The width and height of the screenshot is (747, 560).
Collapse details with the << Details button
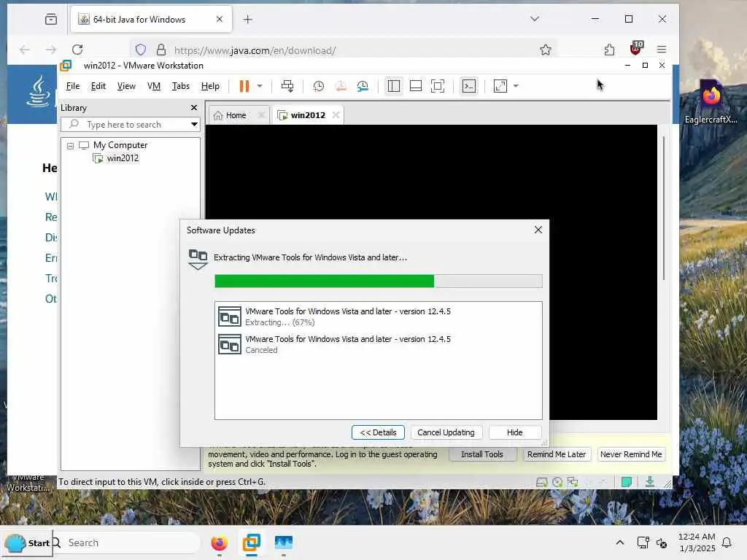378,432
